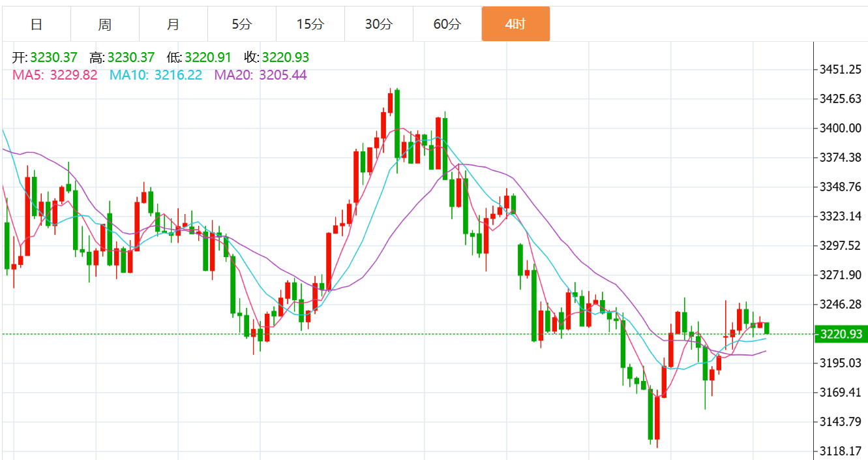Select the 周 weekly timeframe tab

(105, 24)
